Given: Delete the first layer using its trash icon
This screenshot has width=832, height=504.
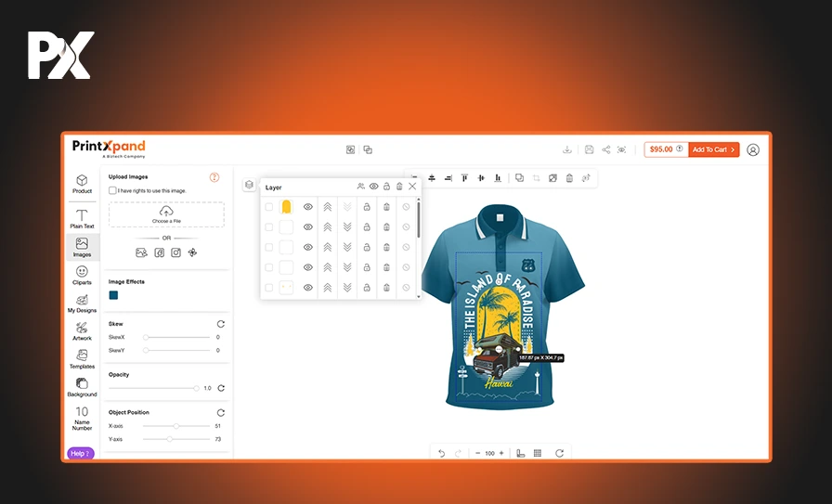Looking at the screenshot, I should (x=386, y=207).
